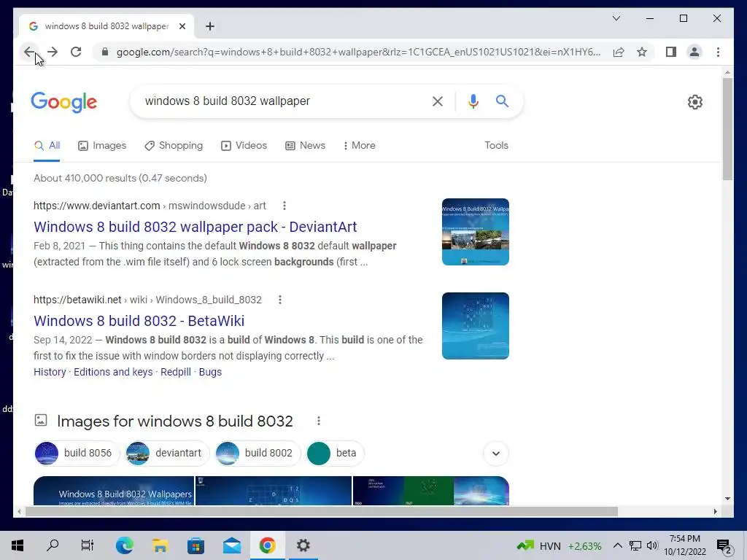Filter images by build 8002 chip
Viewport: 747px width, 560px height.
click(258, 453)
